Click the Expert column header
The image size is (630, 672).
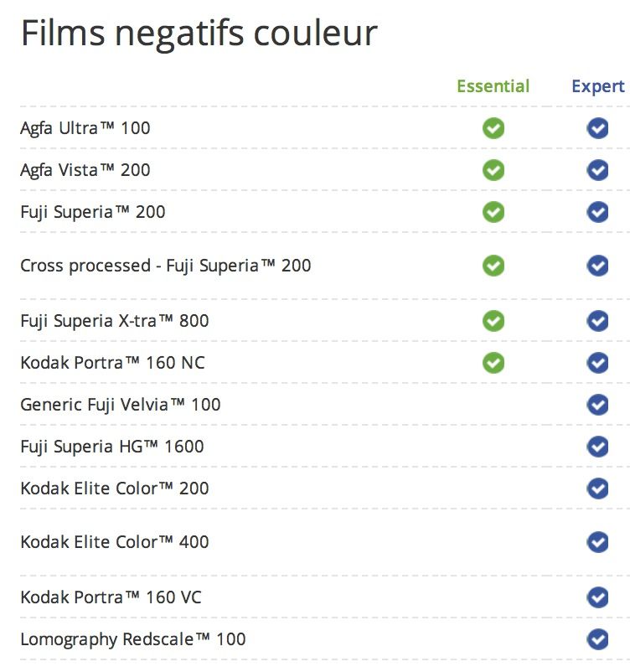point(597,86)
